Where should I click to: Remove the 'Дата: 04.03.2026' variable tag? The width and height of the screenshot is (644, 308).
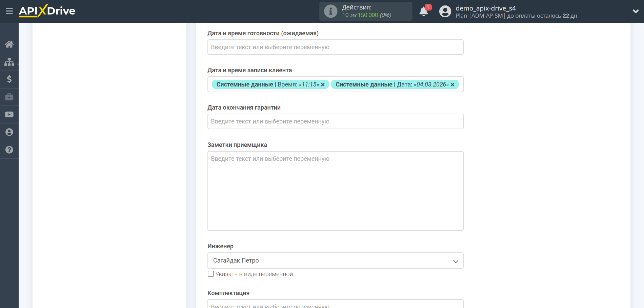(452, 84)
